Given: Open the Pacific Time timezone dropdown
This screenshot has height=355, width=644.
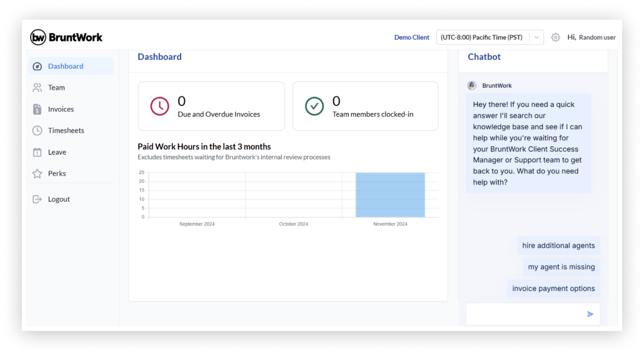Looking at the screenshot, I should pos(482,37).
